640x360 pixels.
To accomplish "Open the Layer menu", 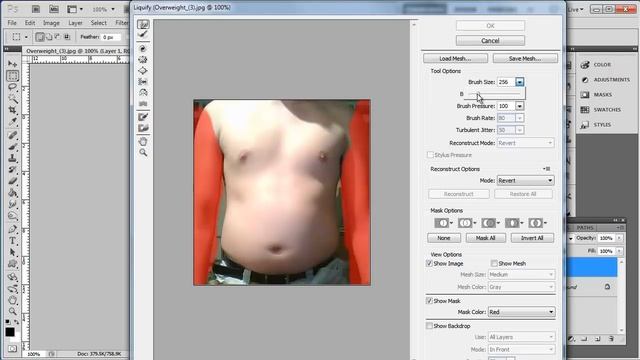I will (75, 23).
